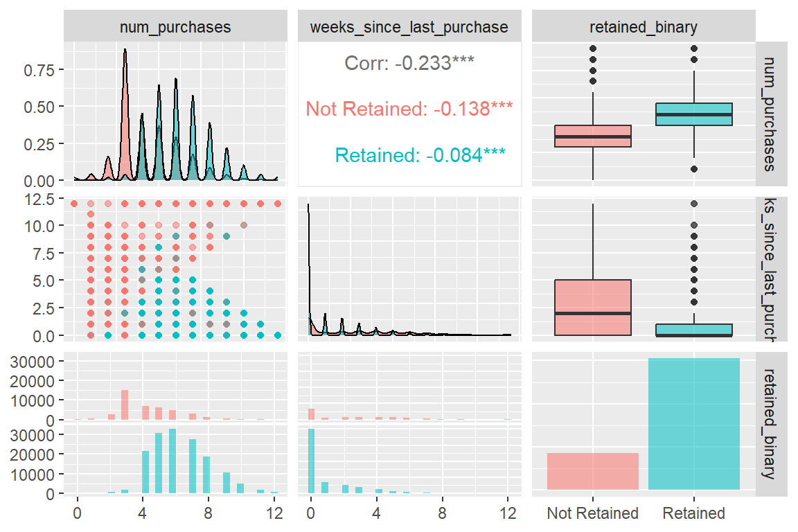The width and height of the screenshot is (798, 532).
Task: Click the Retained x-axis label
Action: pos(694,513)
